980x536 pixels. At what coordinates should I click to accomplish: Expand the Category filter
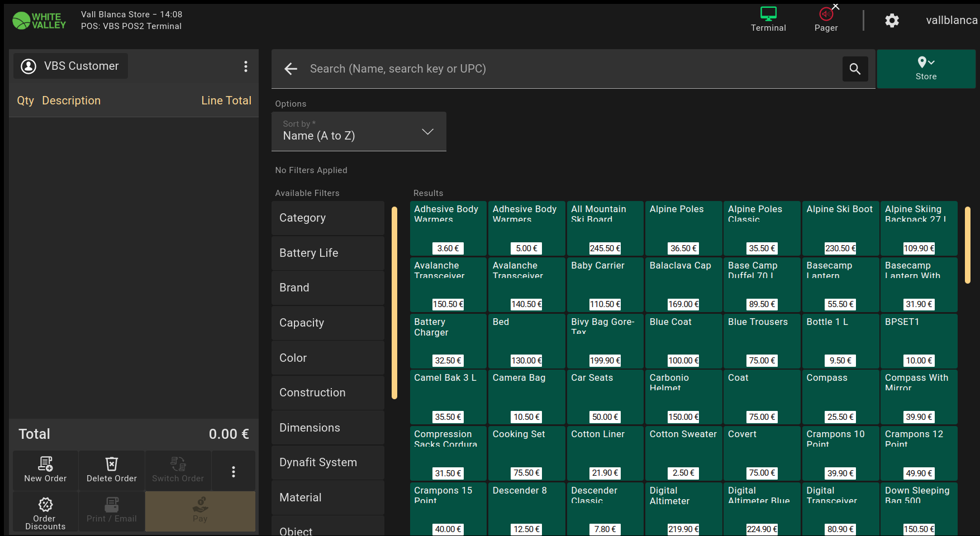click(328, 218)
